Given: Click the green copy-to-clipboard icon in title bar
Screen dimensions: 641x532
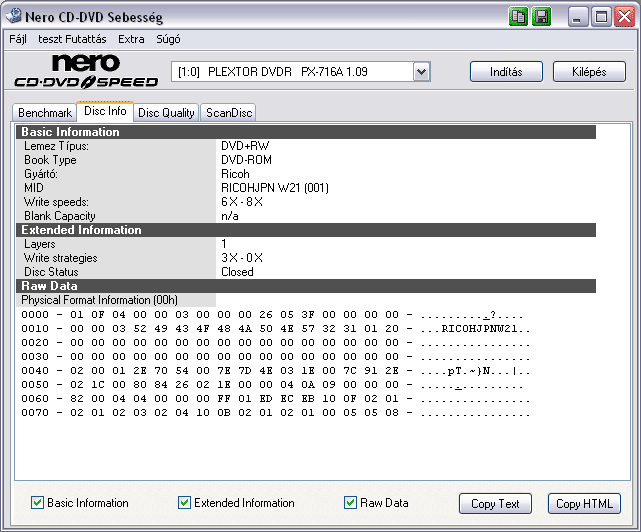Looking at the screenshot, I should point(518,17).
